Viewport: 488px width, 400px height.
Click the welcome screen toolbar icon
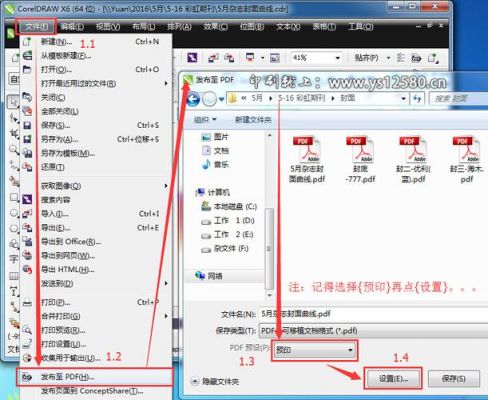[x=275, y=58]
